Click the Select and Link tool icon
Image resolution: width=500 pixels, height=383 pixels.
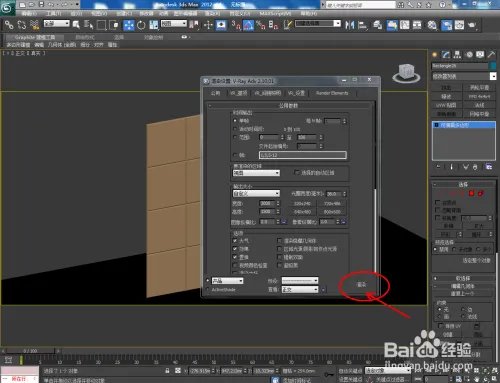tap(9, 25)
